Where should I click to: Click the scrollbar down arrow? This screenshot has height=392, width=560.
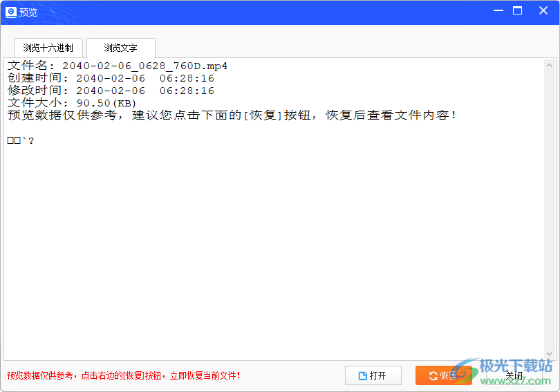click(550, 353)
